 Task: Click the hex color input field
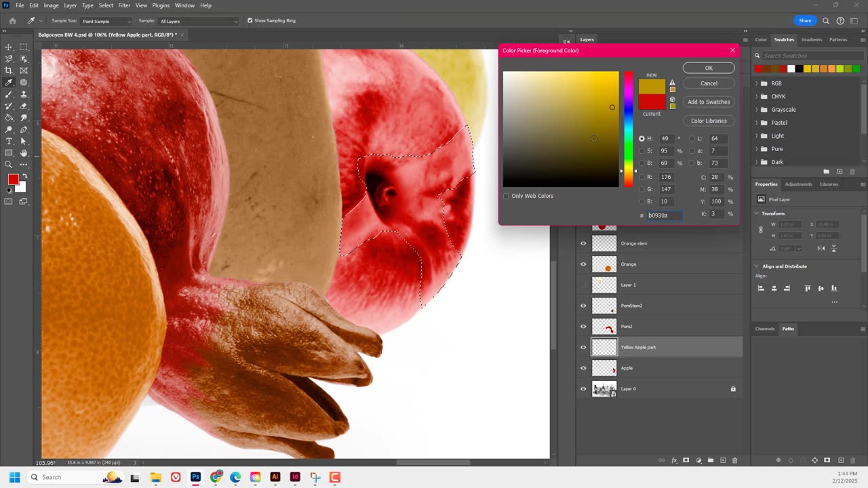(x=664, y=216)
